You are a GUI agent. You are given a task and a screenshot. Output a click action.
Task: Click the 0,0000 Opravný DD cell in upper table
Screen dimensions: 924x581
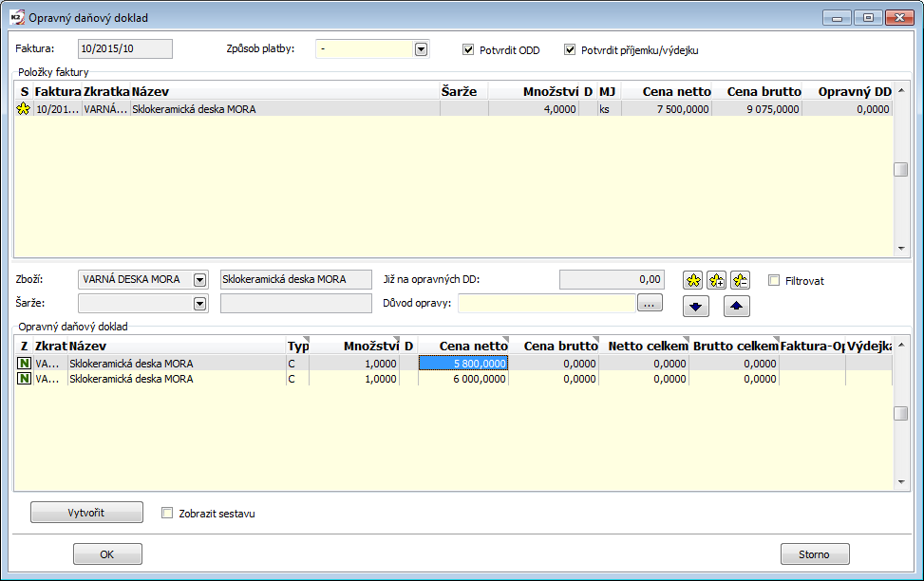click(x=847, y=109)
